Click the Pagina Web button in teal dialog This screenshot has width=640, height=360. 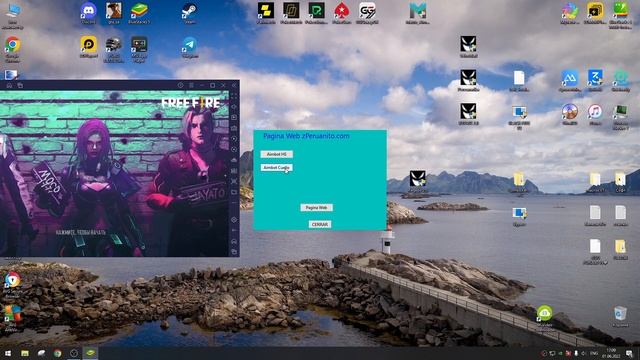tap(316, 208)
